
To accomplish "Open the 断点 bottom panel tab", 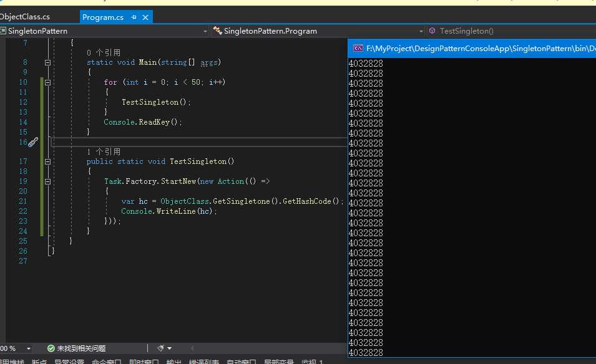I will click(x=39, y=362).
